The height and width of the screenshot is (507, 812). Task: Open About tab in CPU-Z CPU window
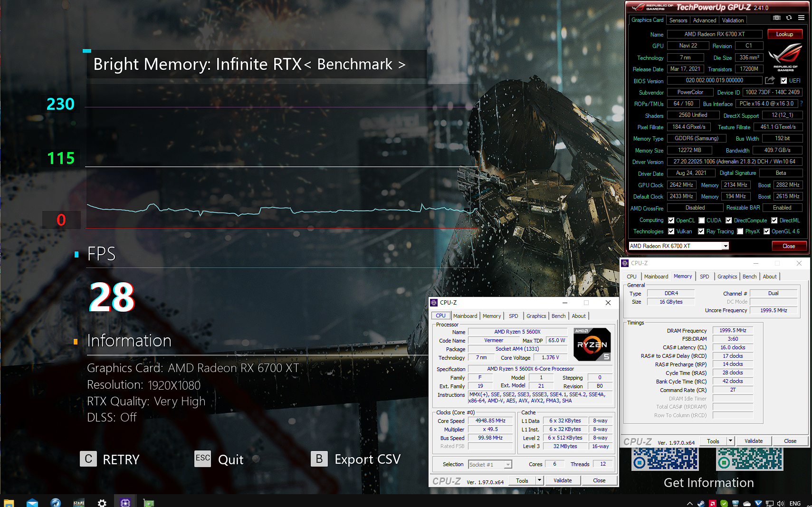tap(578, 316)
